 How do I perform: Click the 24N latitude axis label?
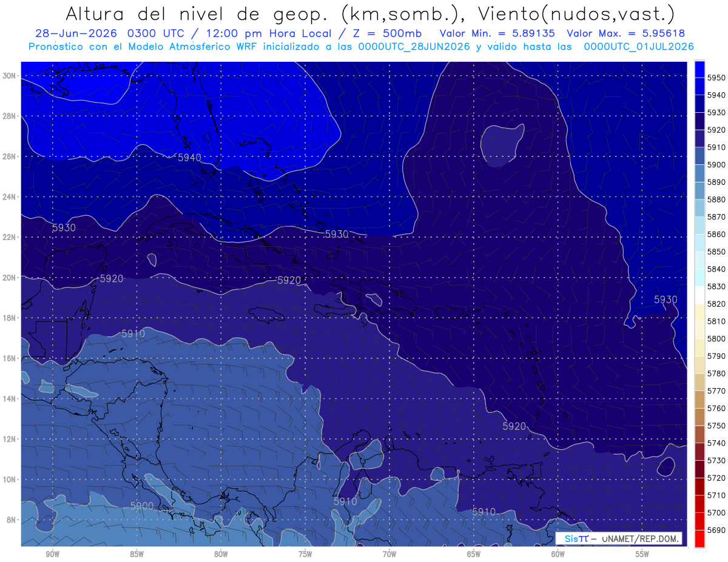pyautogui.click(x=10, y=197)
